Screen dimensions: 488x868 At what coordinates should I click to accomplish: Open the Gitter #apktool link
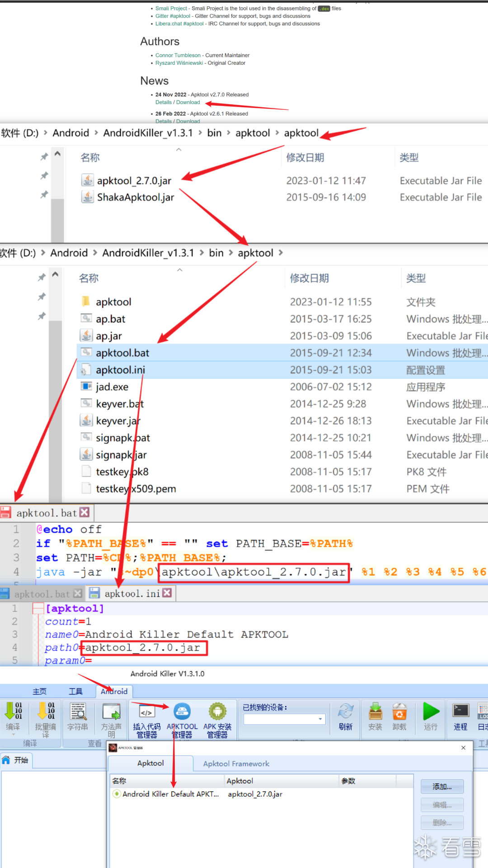[x=173, y=16]
